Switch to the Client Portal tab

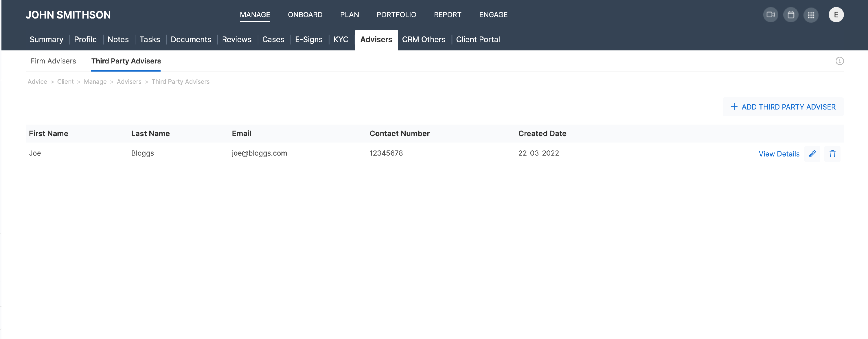[x=478, y=39]
